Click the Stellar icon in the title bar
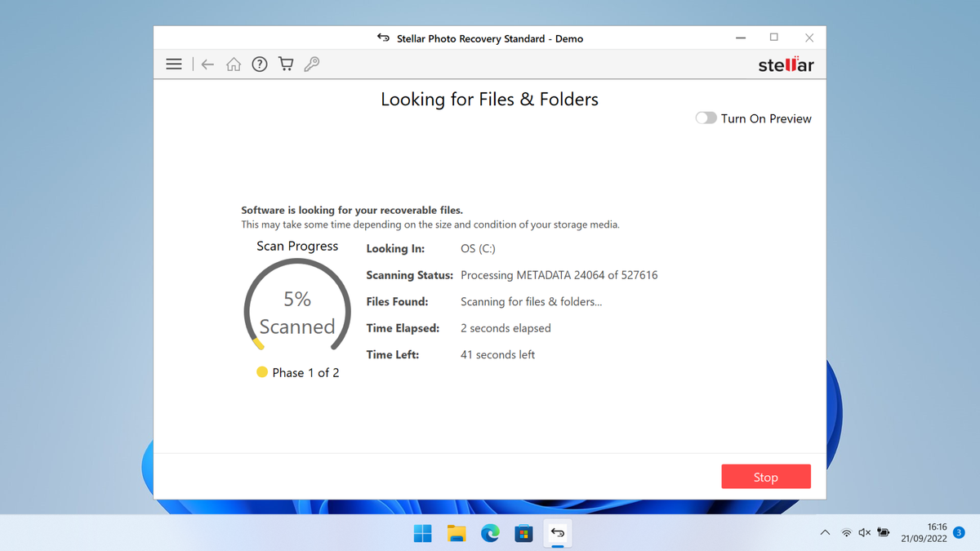 click(382, 38)
